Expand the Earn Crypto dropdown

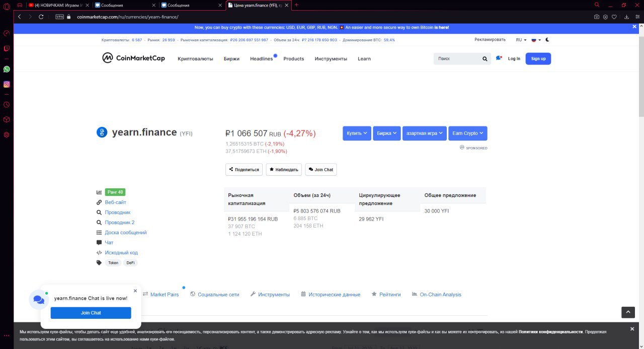[x=468, y=133]
